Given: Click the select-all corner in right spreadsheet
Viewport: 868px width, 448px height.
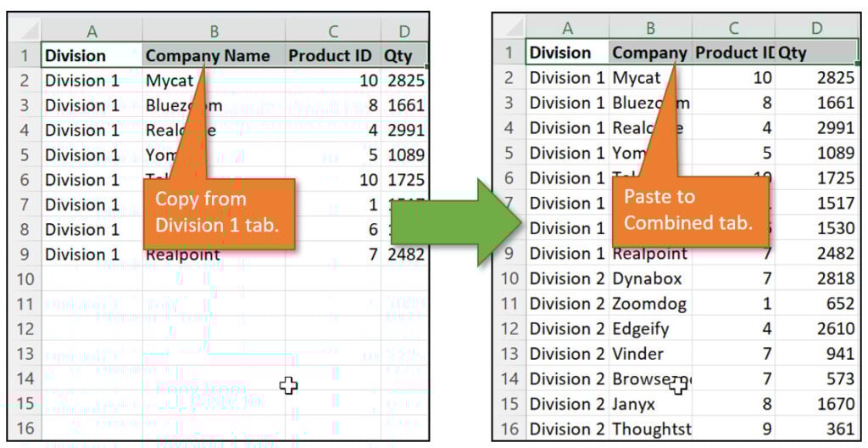Looking at the screenshot, I should tap(509, 29).
